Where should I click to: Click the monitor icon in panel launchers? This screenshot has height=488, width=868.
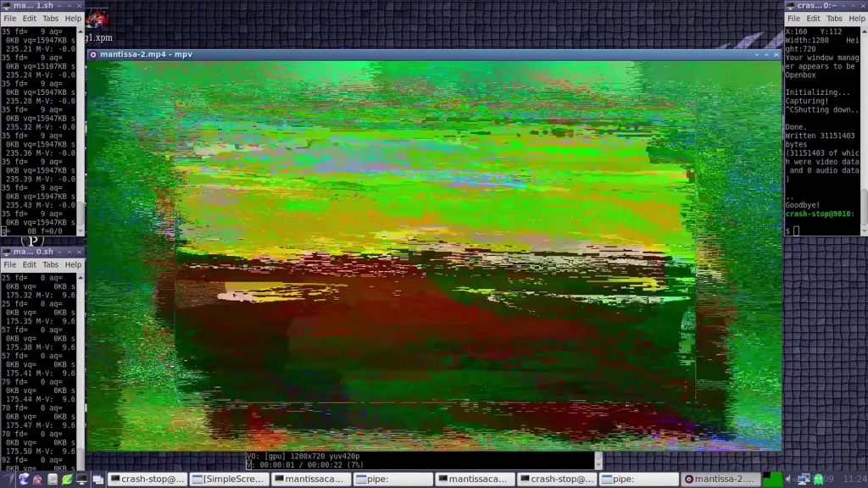coord(81,480)
